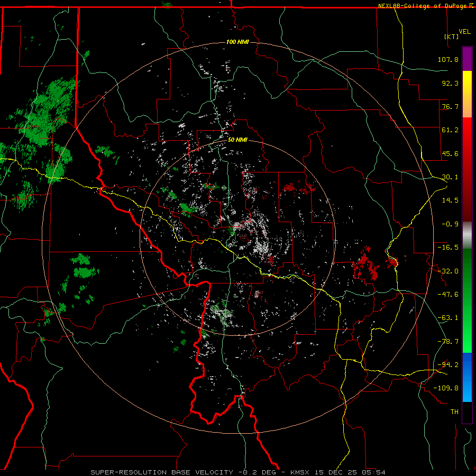Click the 14.5 scale value
This screenshot has width=476, height=476.
coord(450,200)
